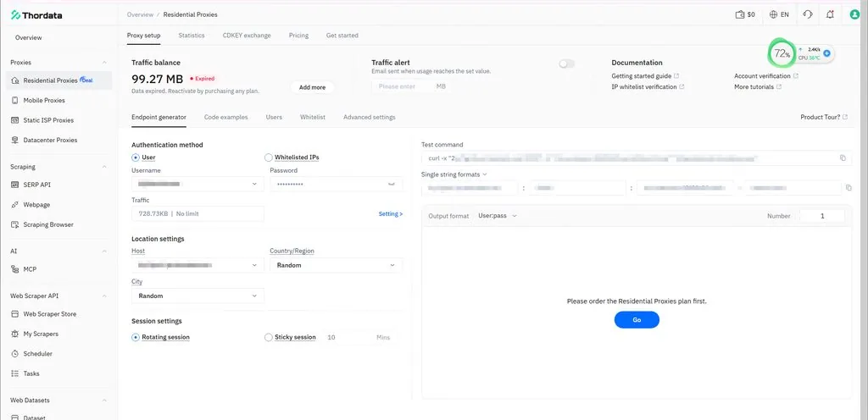This screenshot has height=420, width=868.
Task: Collapse the Proxies sidebar section
Action: (104, 63)
